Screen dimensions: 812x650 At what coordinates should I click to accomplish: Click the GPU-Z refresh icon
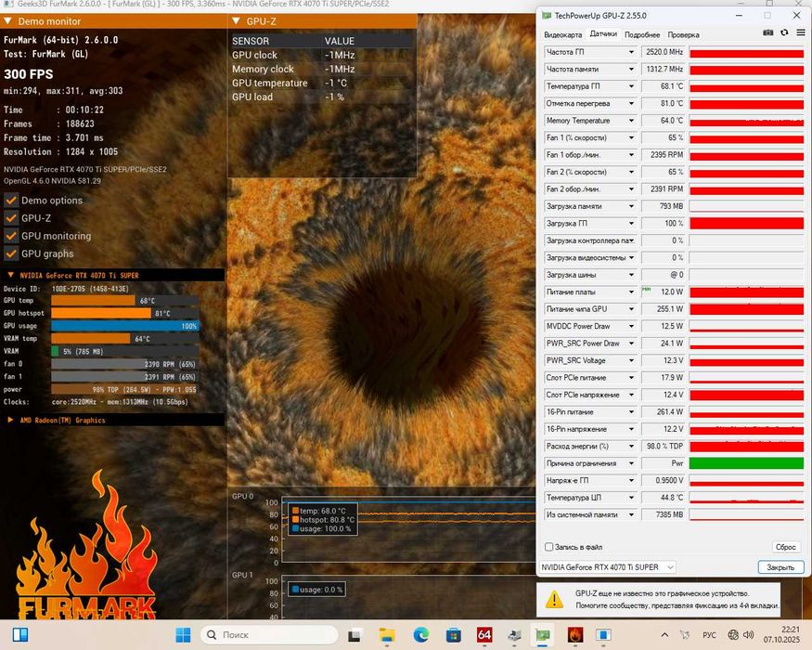pos(784,32)
